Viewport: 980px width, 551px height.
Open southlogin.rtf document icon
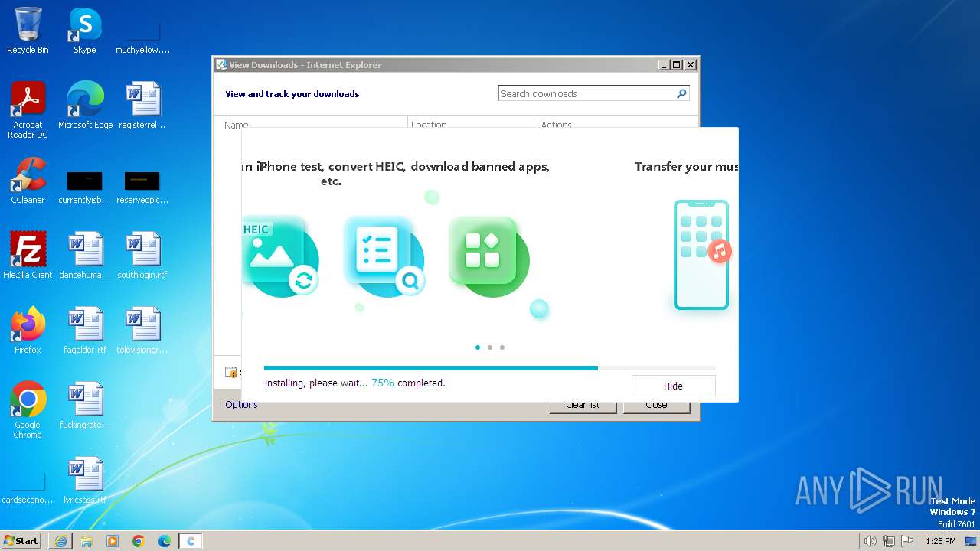pyautogui.click(x=142, y=256)
